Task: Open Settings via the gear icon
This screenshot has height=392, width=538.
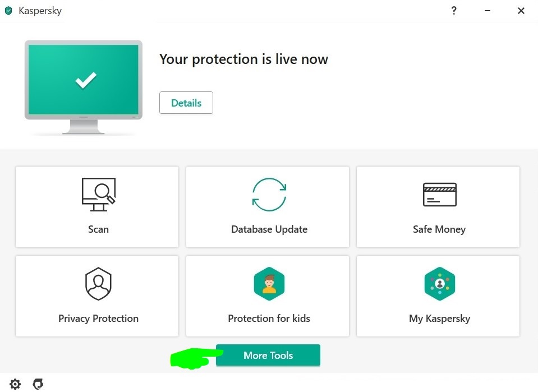Action: pos(15,384)
